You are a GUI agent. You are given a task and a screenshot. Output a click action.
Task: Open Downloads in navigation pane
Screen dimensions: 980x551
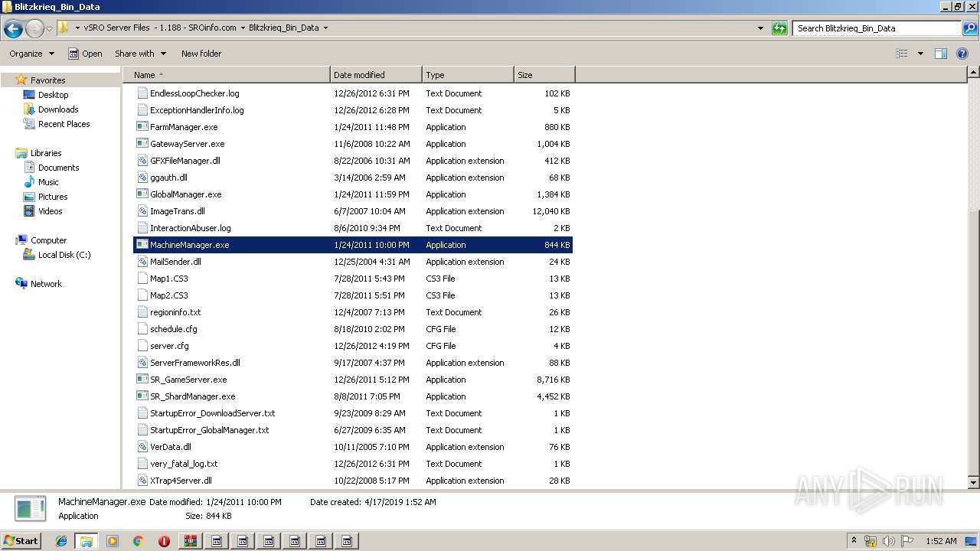58,109
